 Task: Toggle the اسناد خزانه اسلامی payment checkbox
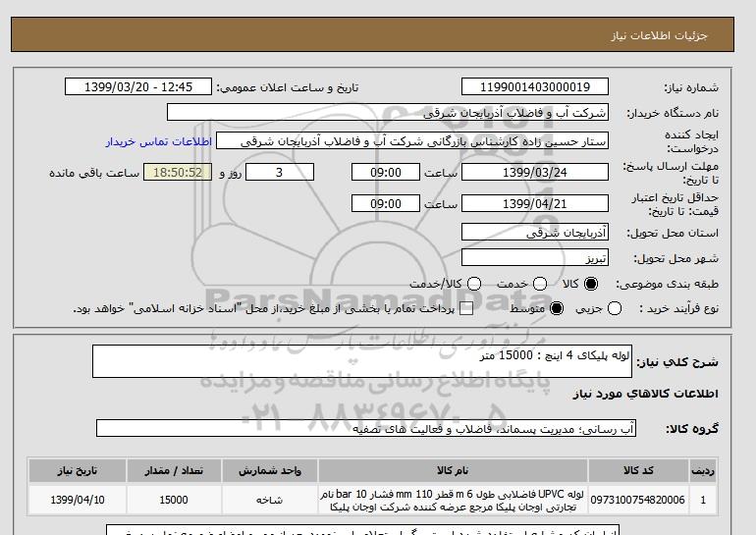[466, 309]
